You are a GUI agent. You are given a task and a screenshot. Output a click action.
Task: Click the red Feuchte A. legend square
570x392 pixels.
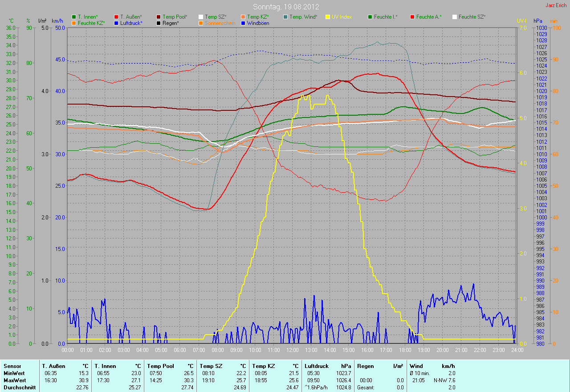(412, 17)
